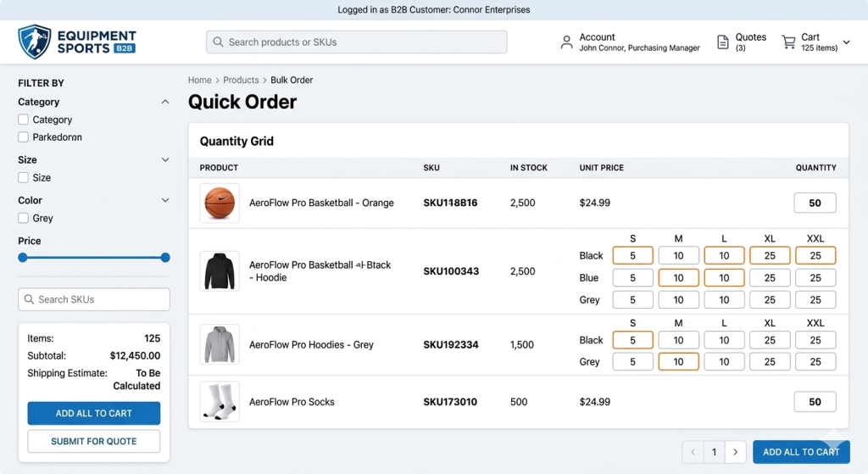Click SKU100343 Grey size XL quantity
The height and width of the screenshot is (474, 868).
tap(770, 299)
